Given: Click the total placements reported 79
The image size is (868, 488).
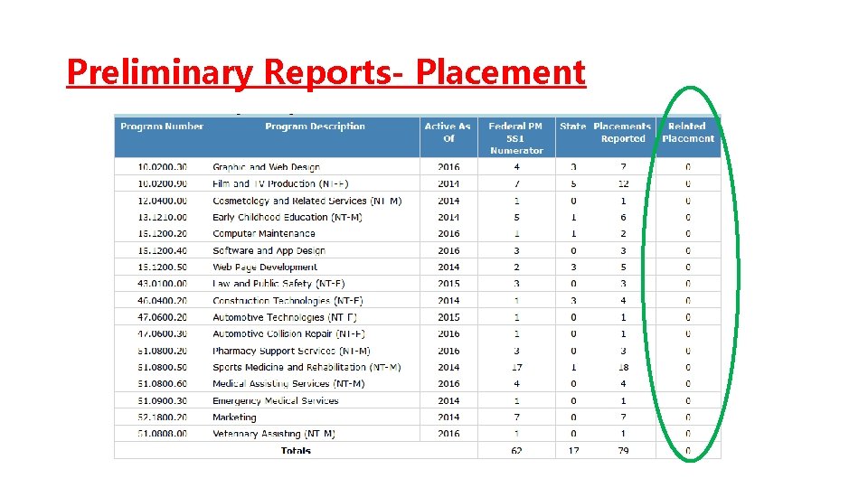Looking at the screenshot, I should click(623, 450).
